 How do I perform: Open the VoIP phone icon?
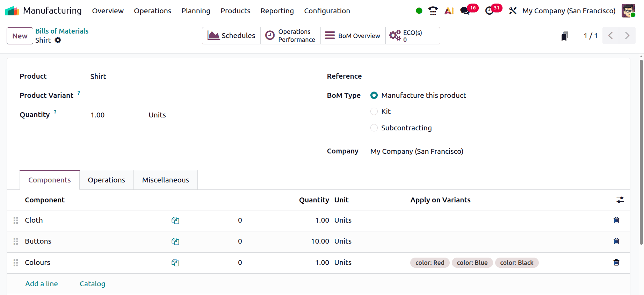point(433,11)
